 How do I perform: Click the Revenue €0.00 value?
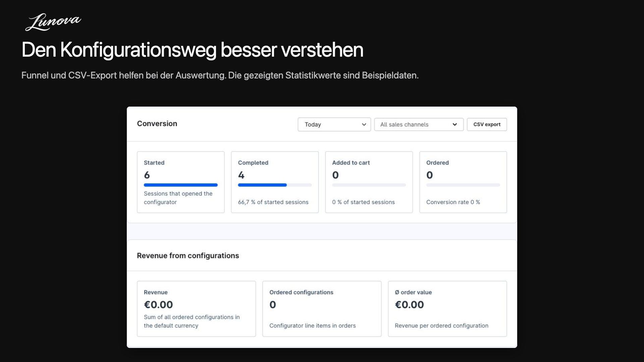(158, 305)
